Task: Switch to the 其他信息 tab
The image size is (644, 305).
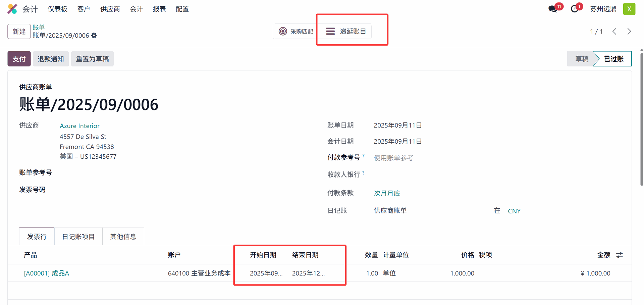Action: tap(123, 237)
